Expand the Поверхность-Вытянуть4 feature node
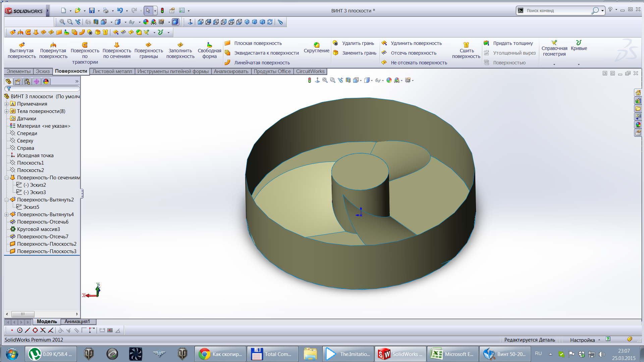The image size is (644, 362). tap(6, 215)
